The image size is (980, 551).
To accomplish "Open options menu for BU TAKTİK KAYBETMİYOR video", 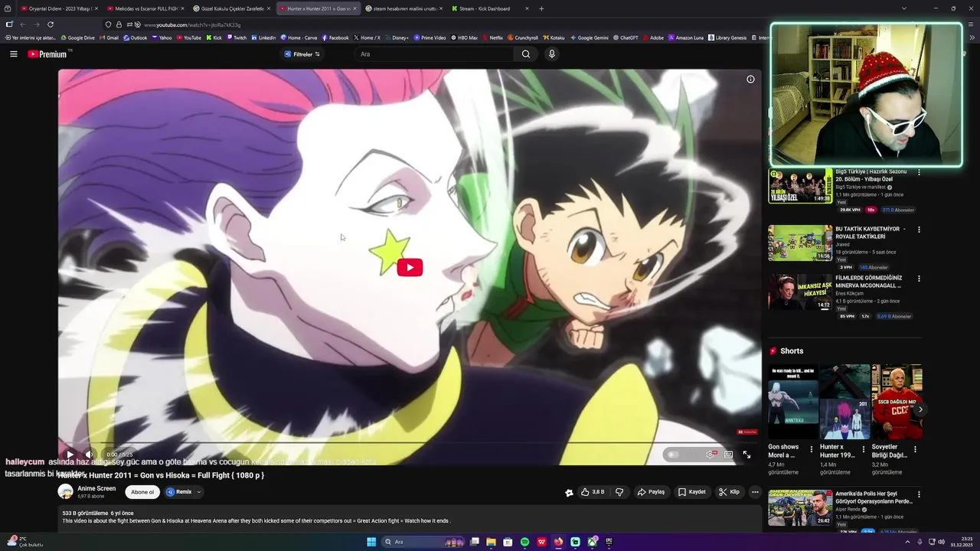I will 919,230.
